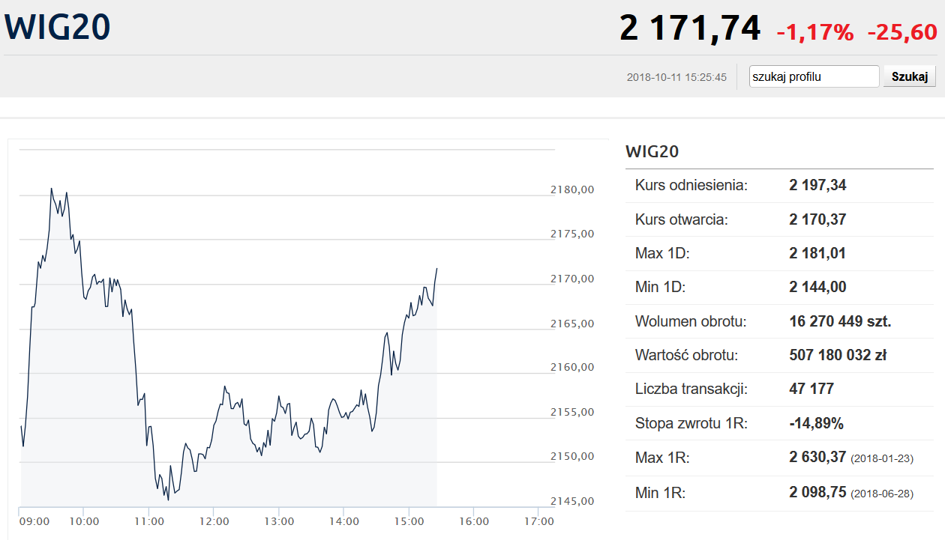Click the 14:00 time axis label
The height and width of the screenshot is (540, 945).
[x=344, y=521]
